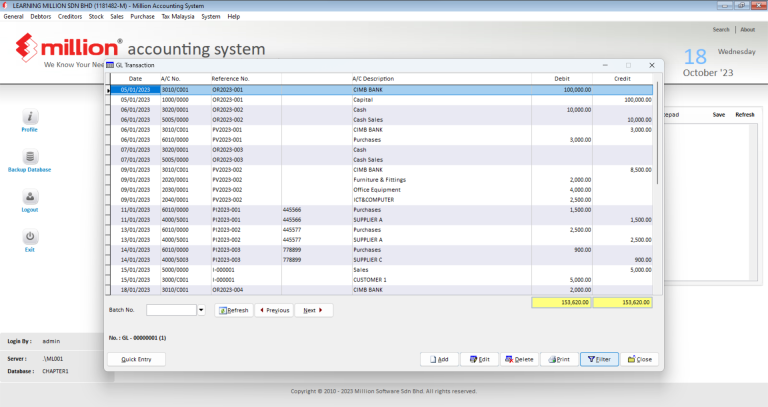Print the GL transaction list
This screenshot has width=768, height=407.
(x=559, y=359)
